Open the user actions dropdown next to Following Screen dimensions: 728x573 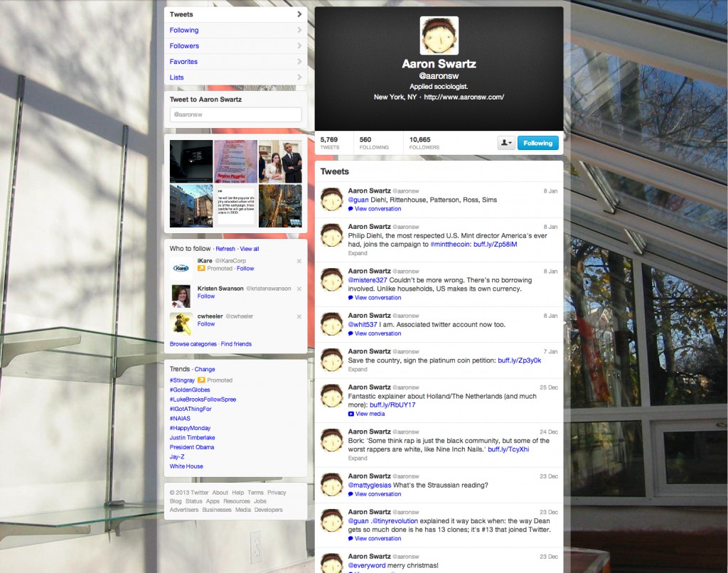[505, 143]
